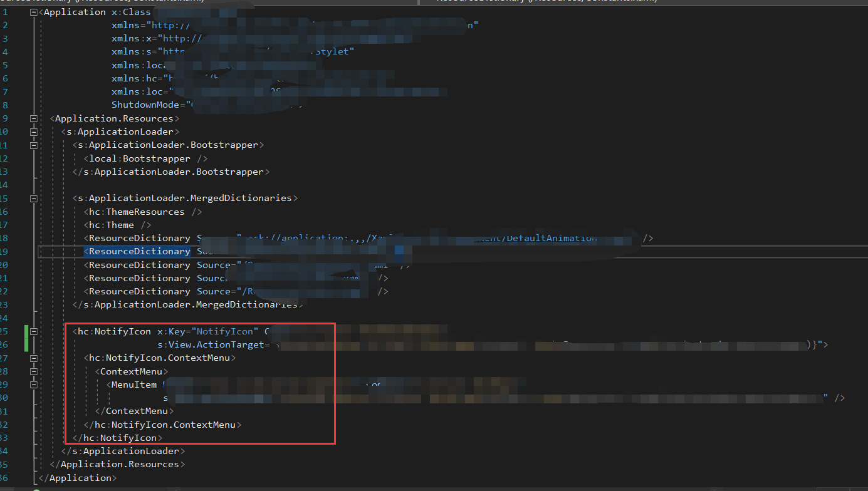This screenshot has height=491, width=868.
Task: Collapse the hc:NotifyIcon element
Action: tap(33, 331)
